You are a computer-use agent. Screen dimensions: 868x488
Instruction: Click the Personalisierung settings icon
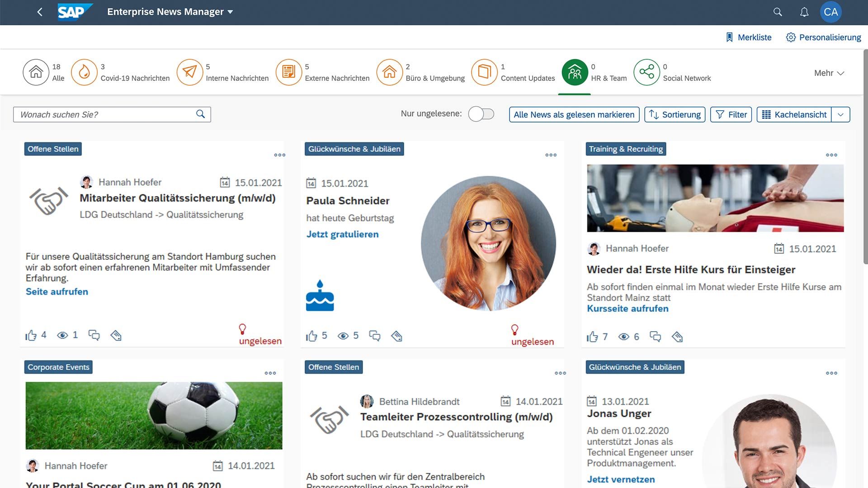coord(790,37)
